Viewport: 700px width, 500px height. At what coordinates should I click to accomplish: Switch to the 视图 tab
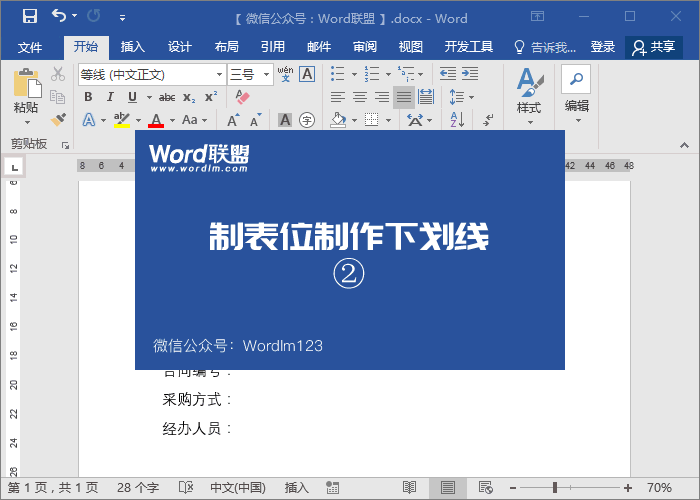click(410, 47)
